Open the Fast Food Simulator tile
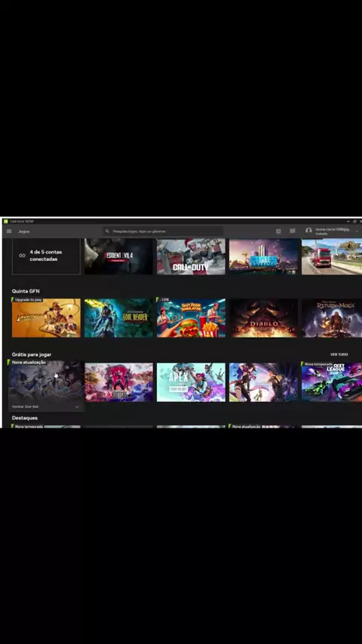This screenshot has width=362, height=644. (191, 318)
